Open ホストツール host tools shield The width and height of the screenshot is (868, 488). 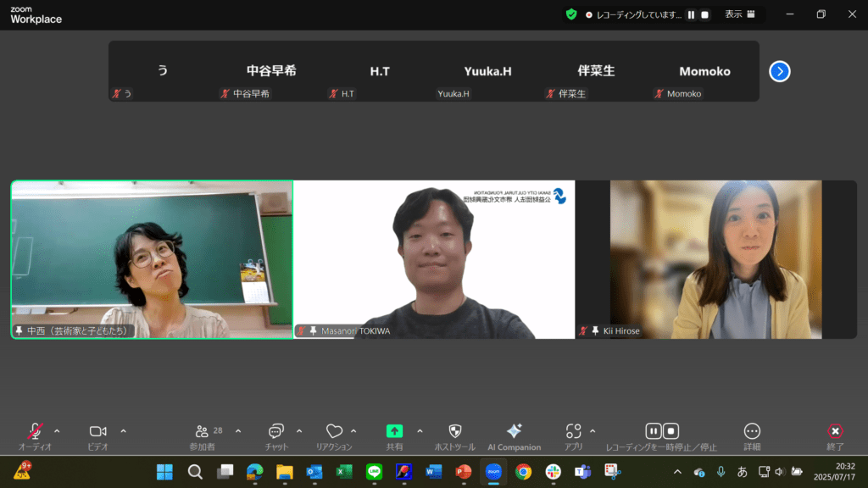pyautogui.click(x=455, y=431)
